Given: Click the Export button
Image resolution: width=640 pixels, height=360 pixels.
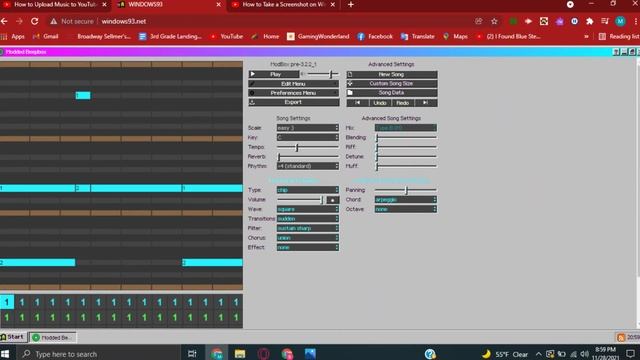Looking at the screenshot, I should click(293, 102).
